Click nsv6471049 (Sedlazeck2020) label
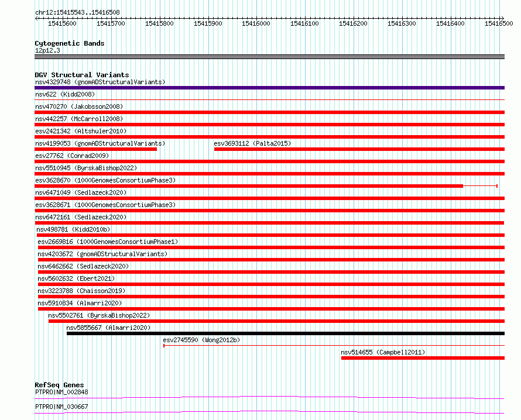The height and width of the screenshot is (420, 521). coord(81,192)
